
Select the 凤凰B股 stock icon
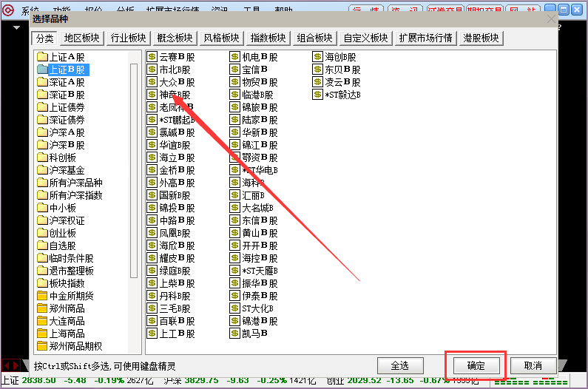(152, 233)
